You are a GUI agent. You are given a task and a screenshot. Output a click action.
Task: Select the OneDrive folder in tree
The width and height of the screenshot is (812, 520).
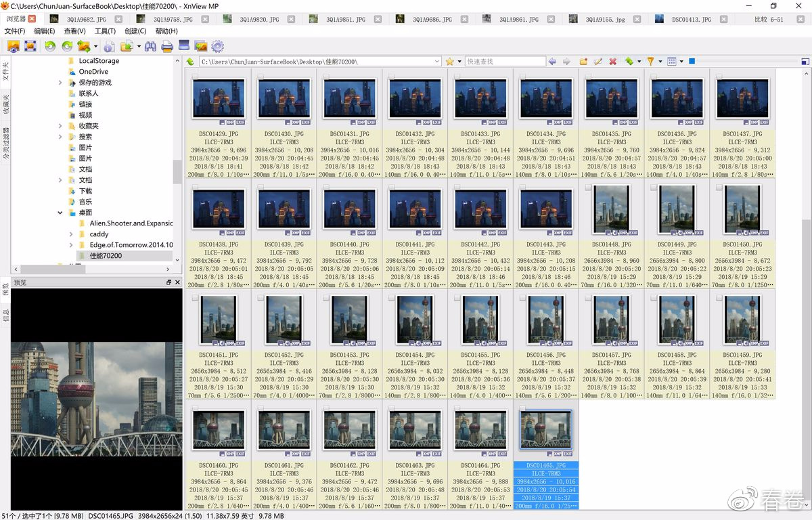(x=93, y=72)
